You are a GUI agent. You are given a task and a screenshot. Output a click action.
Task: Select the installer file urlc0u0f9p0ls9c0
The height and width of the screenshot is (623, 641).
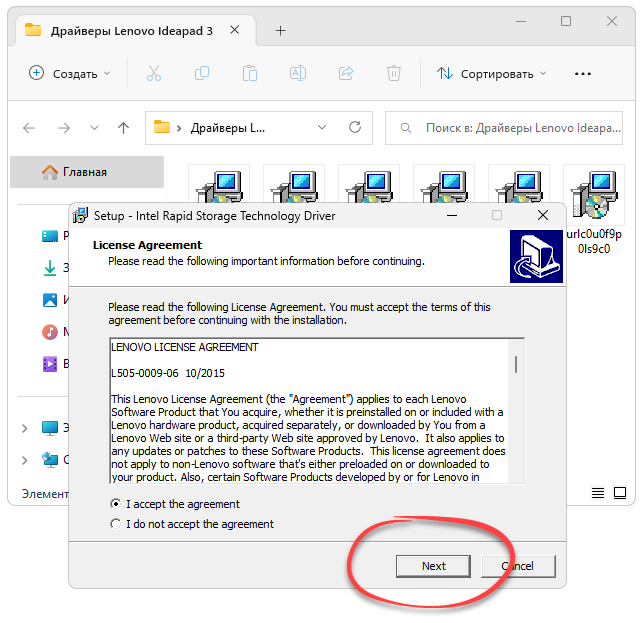[594, 211]
